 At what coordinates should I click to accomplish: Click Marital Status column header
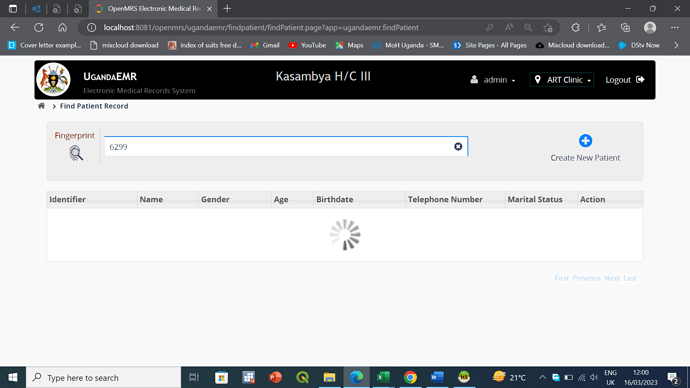coord(541,199)
